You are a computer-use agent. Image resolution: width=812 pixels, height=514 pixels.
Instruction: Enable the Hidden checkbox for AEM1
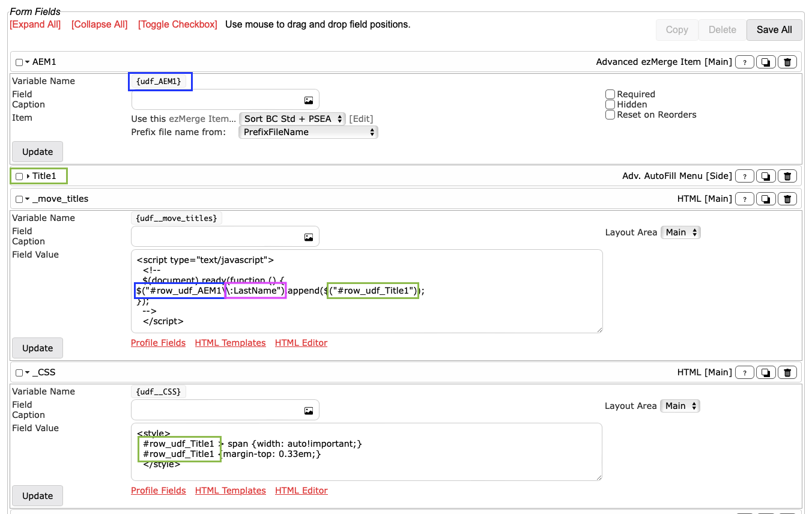pyautogui.click(x=610, y=104)
